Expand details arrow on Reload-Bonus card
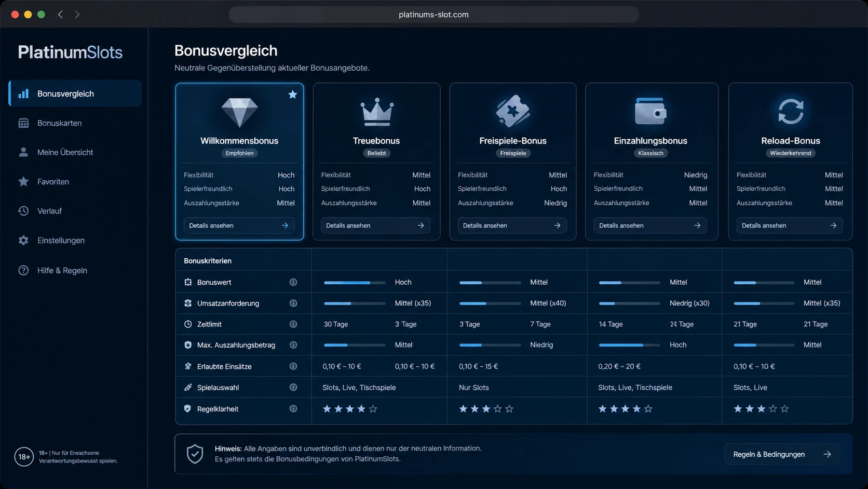 [x=833, y=226]
